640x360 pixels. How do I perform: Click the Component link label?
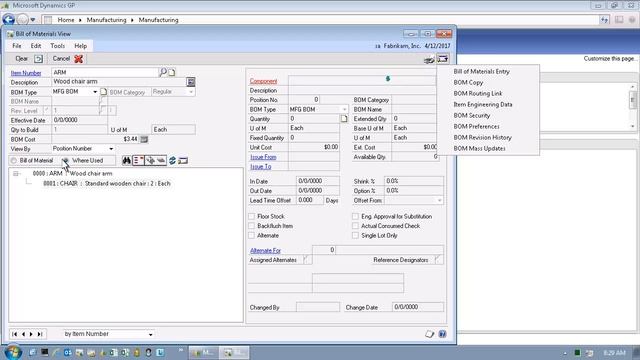point(263,81)
